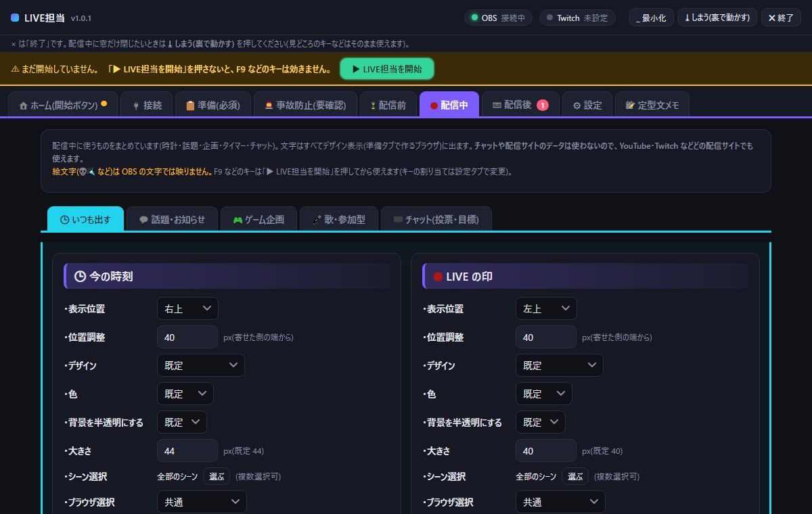This screenshot has width=812, height=514.
Task: Open LIVEの印 色 dropdown
Action: click(544, 394)
